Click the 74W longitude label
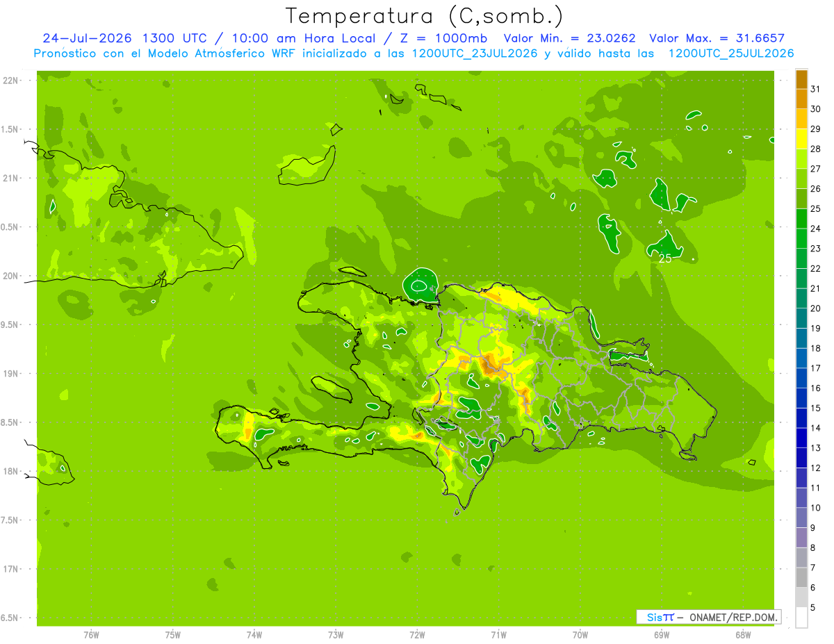The image size is (834, 644). coord(254,635)
